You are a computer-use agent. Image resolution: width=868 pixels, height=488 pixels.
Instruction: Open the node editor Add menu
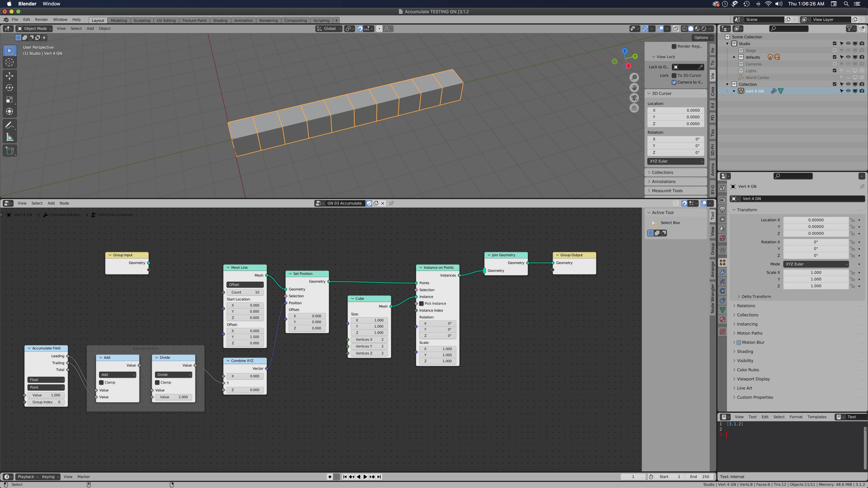[51, 203]
